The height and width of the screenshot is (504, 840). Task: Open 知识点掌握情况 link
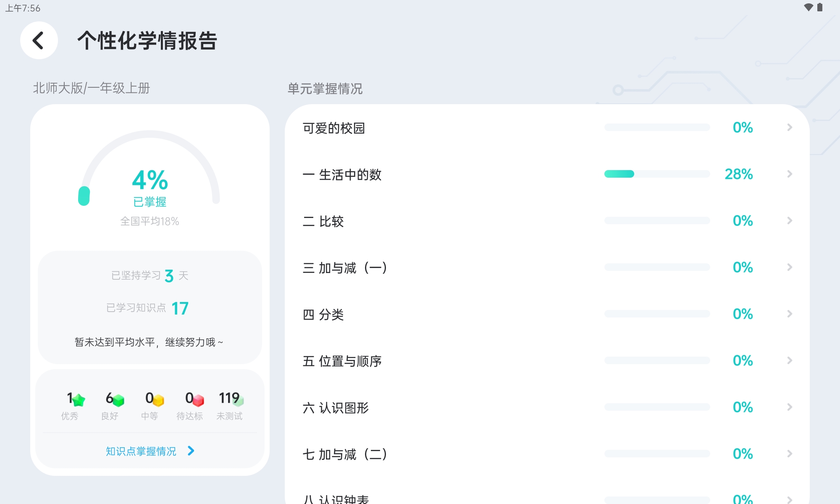click(x=150, y=451)
